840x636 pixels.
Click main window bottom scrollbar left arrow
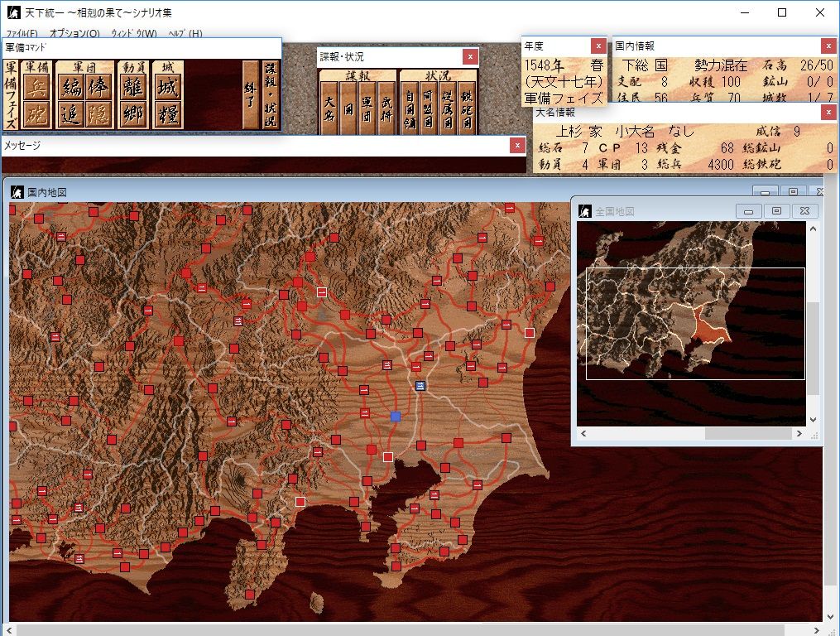tap(9, 631)
